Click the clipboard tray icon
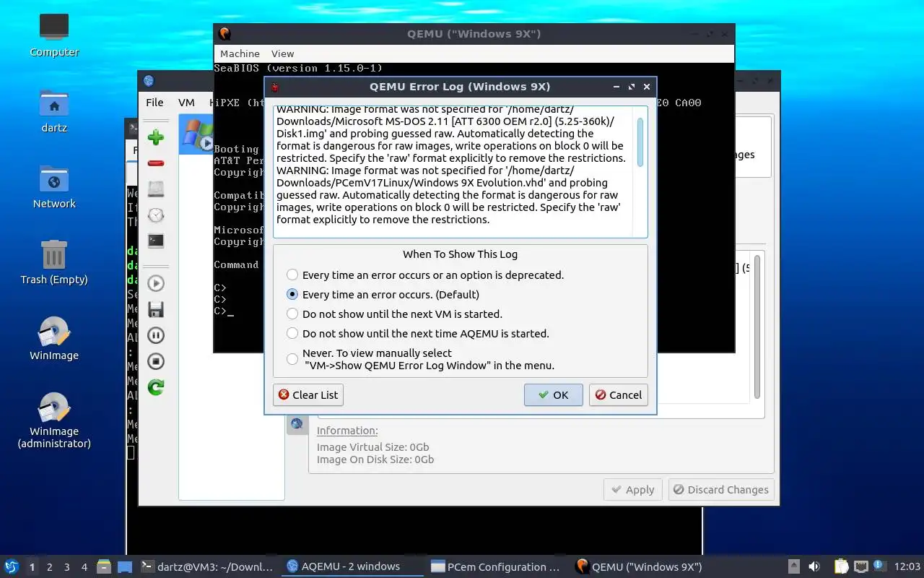 tap(841, 566)
